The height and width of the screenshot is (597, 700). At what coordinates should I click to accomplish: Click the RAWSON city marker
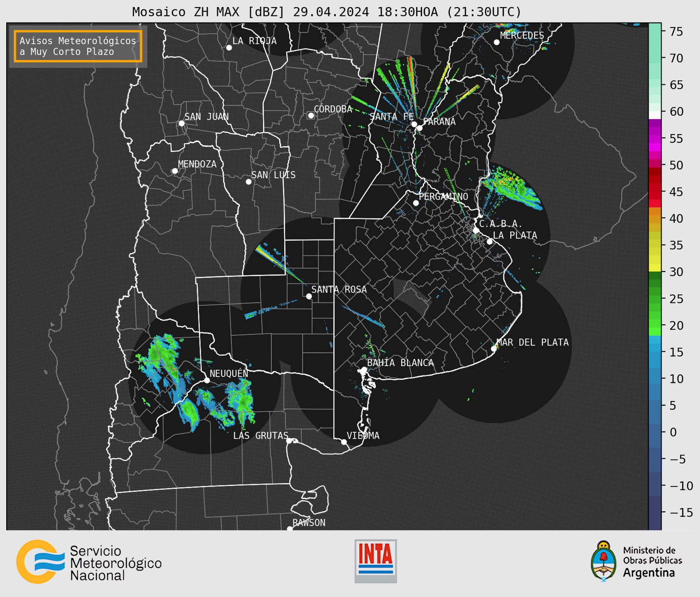pos(290,528)
